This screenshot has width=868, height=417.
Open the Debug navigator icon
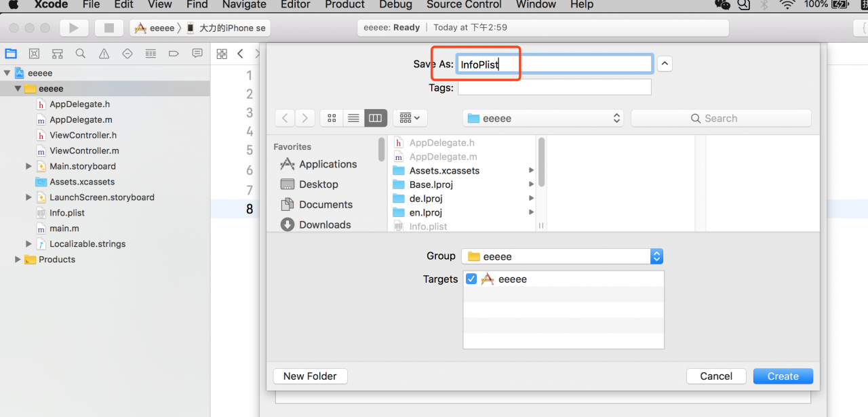[x=151, y=54]
